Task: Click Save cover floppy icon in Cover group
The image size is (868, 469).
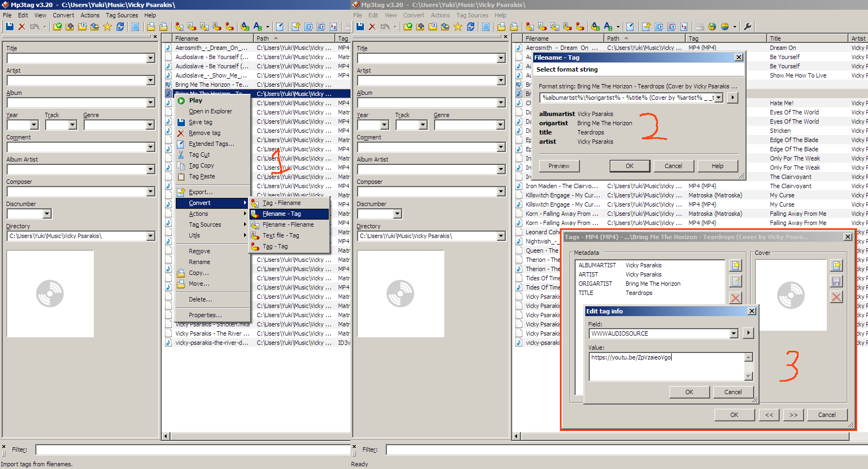Action: 837,281
